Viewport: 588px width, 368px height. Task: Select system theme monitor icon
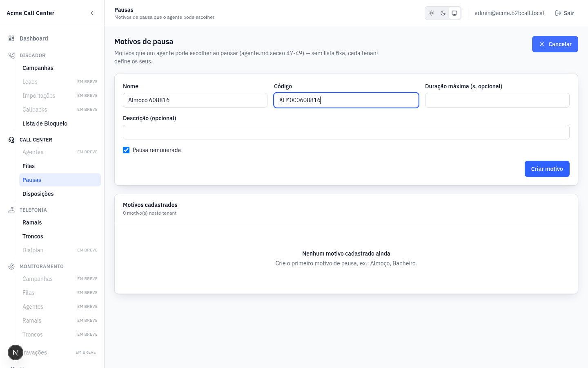[454, 13]
